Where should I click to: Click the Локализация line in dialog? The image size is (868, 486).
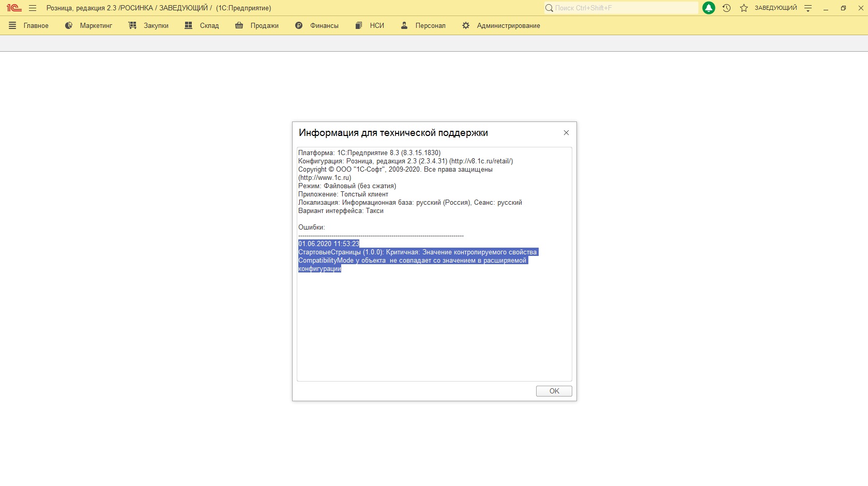[410, 203]
